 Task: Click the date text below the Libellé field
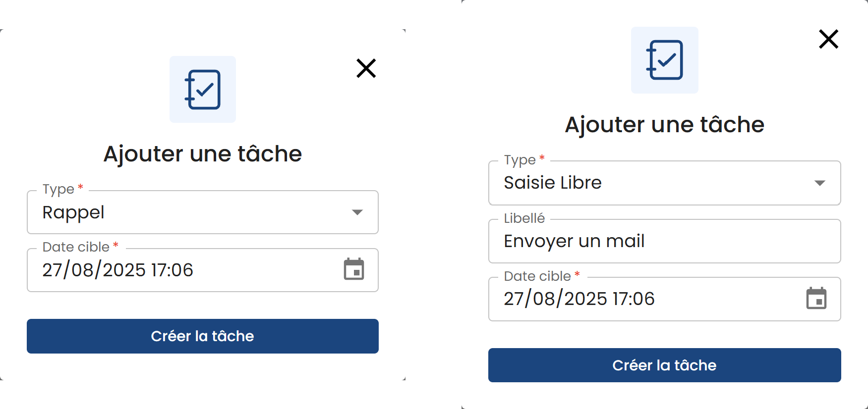579,299
